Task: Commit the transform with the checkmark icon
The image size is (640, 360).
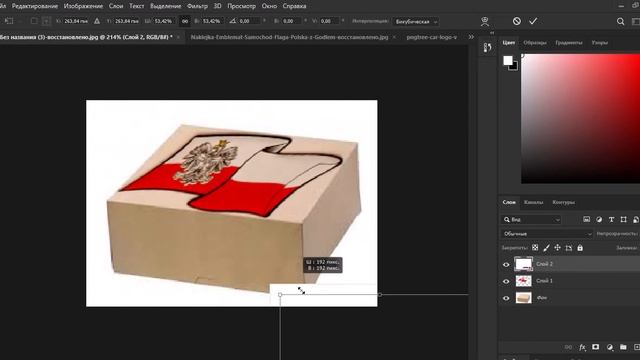Action: (x=533, y=21)
